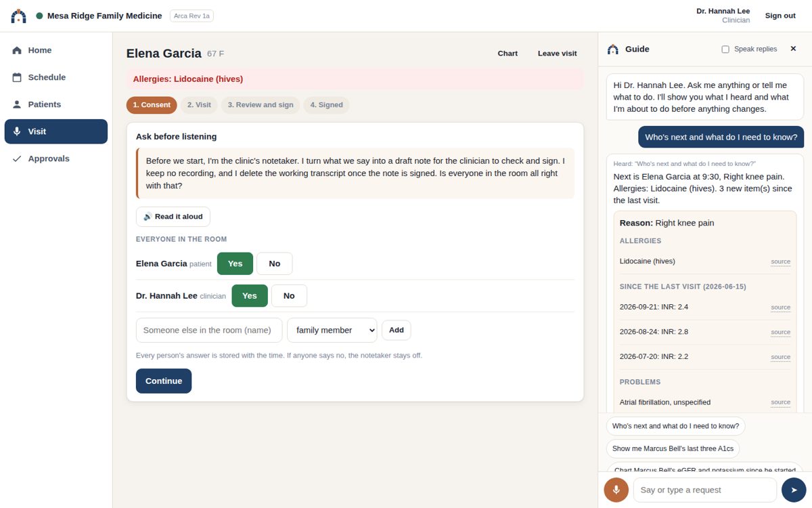
Task: Switch to the 2. Visit step
Action: (199, 105)
